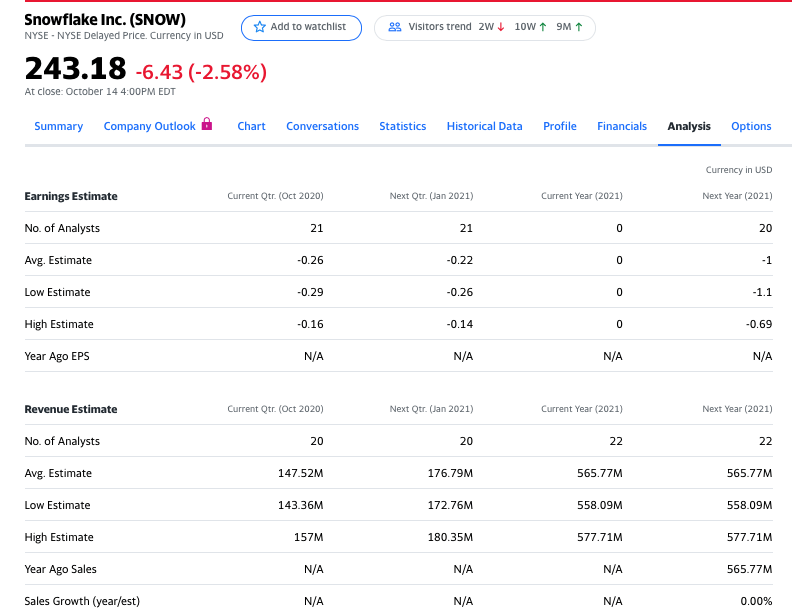The image size is (792, 614).
Task: Click the green up arrow next to 9M
Action: 579,27
